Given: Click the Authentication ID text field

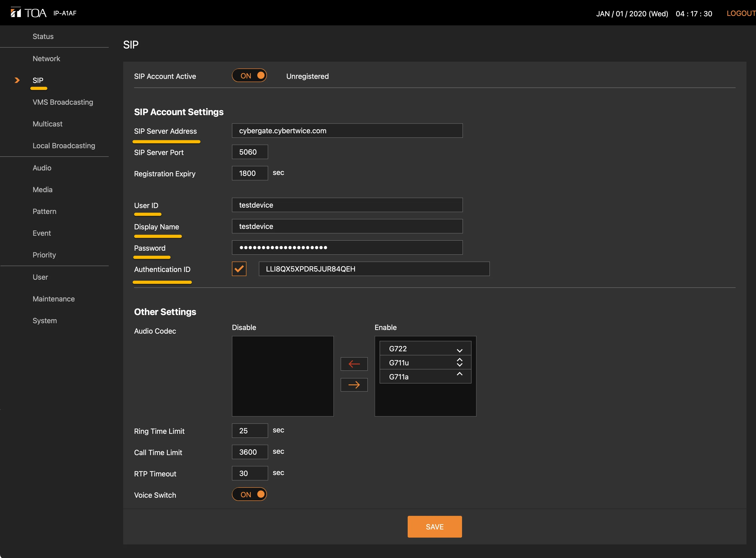Looking at the screenshot, I should point(374,269).
